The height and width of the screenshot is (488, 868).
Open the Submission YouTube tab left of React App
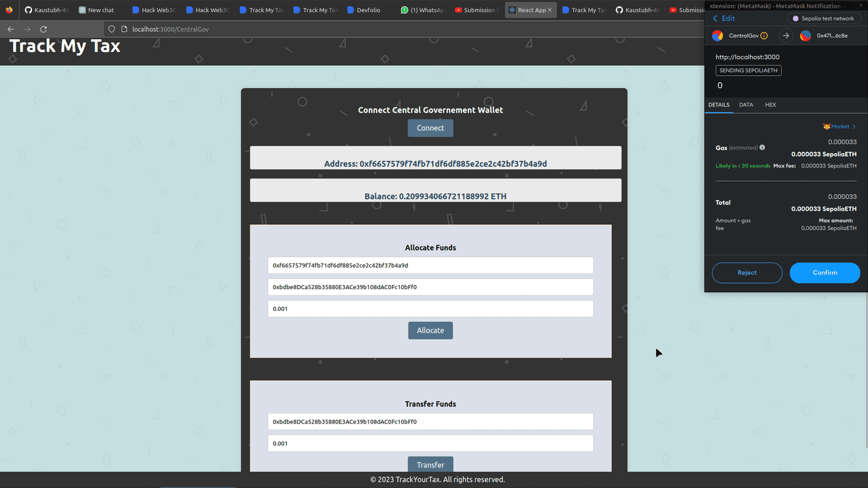(x=476, y=10)
